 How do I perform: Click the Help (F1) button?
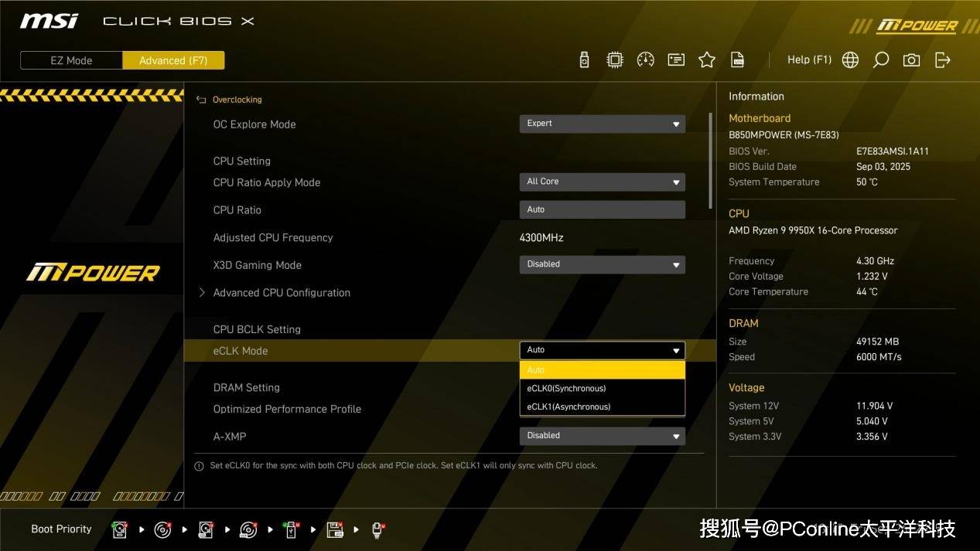point(809,60)
